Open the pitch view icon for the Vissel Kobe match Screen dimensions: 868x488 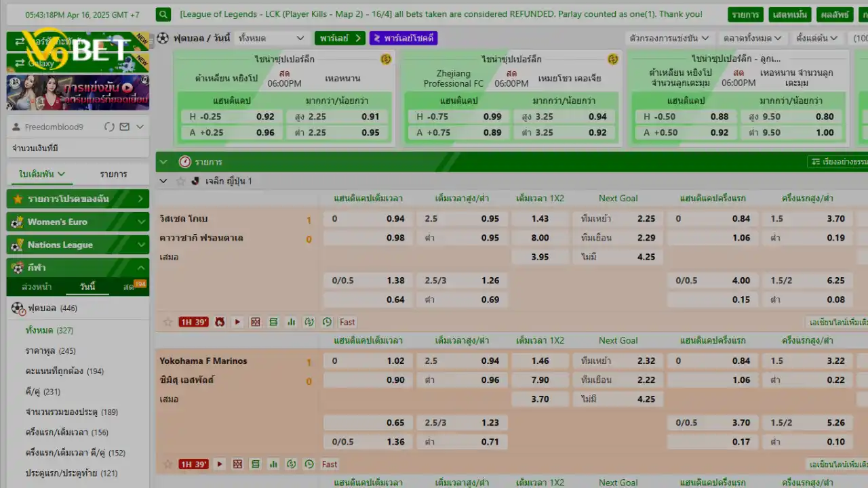[256, 322]
